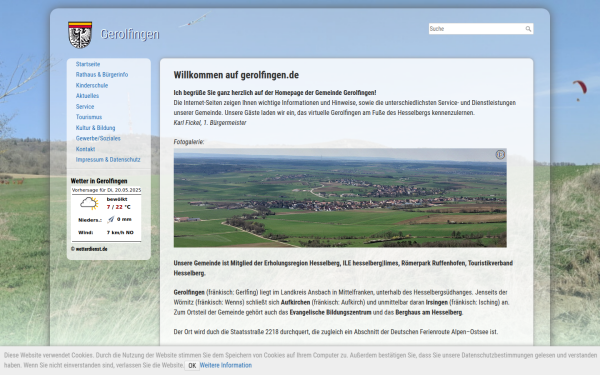Click the 'Vorhersage für Di, 20.05.2025' text
This screenshot has width=600, height=375.
[106, 190]
